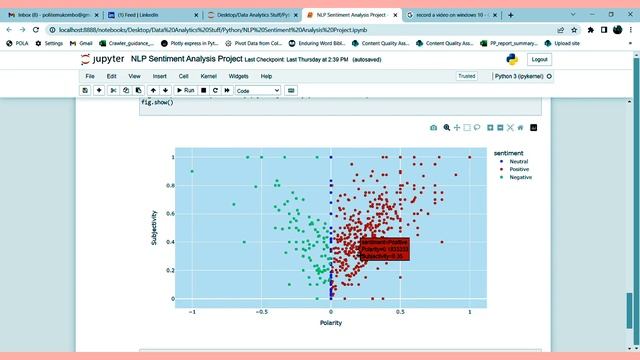The image size is (640, 360).
Task: Click the Logout button
Action: (539, 60)
